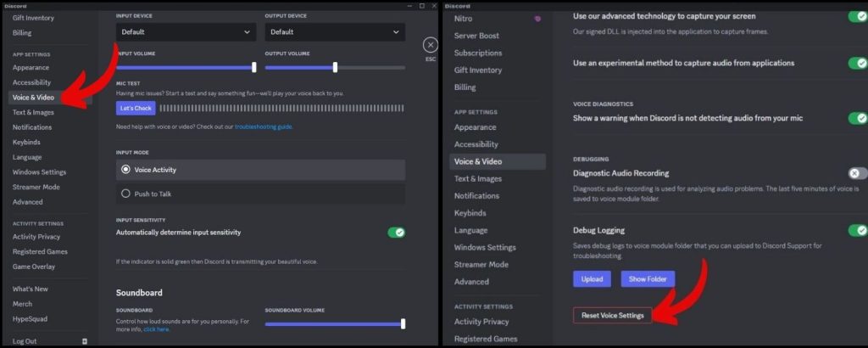Open Keybinds in left window sidebar
Image resolution: width=868 pixels, height=348 pixels.
(26, 143)
